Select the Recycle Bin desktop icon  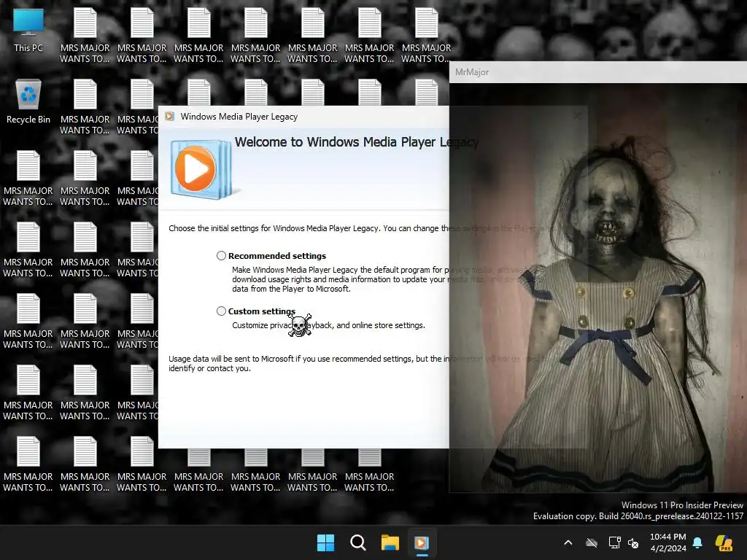coord(28,101)
